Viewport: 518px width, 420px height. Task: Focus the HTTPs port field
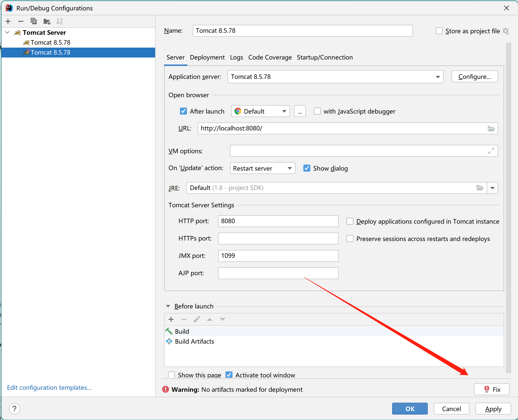point(278,239)
